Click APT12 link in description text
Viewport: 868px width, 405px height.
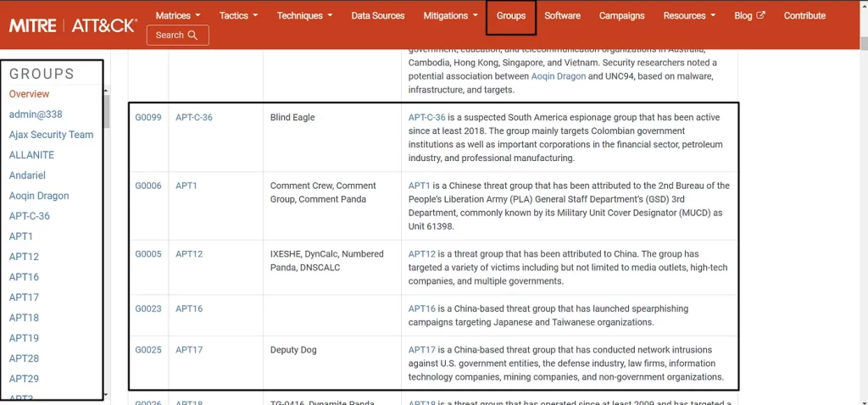point(422,254)
